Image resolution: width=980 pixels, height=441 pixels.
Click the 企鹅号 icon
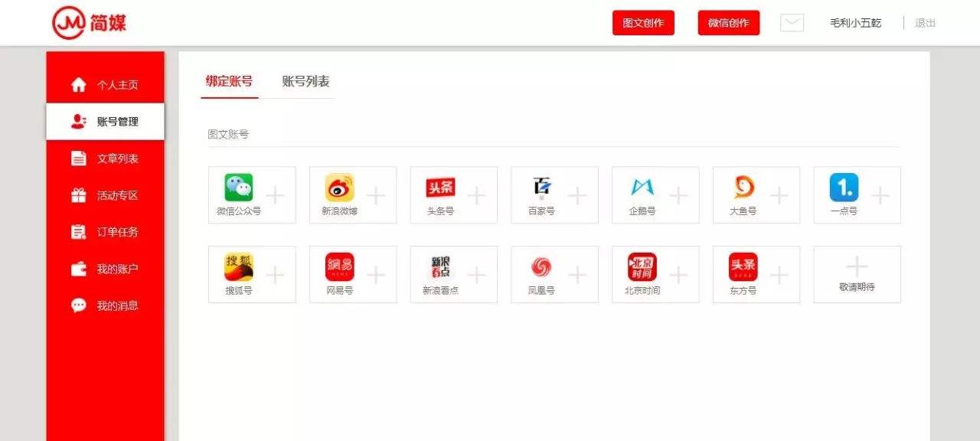click(x=642, y=188)
